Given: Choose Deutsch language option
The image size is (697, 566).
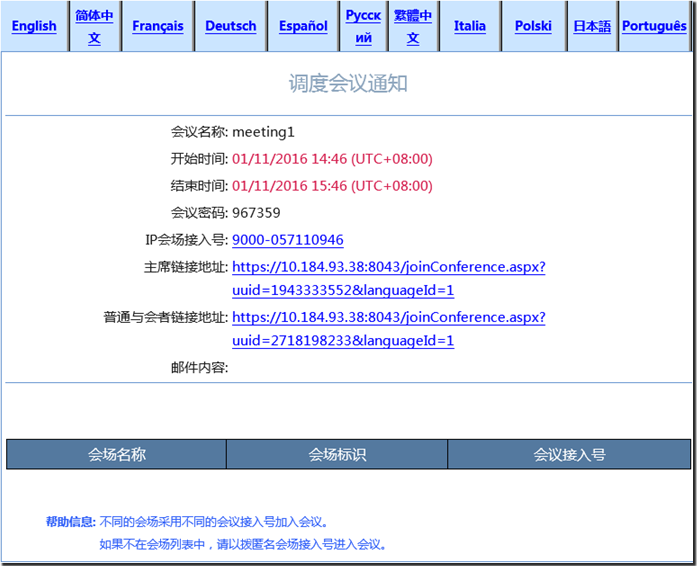Looking at the screenshot, I should [x=231, y=26].
